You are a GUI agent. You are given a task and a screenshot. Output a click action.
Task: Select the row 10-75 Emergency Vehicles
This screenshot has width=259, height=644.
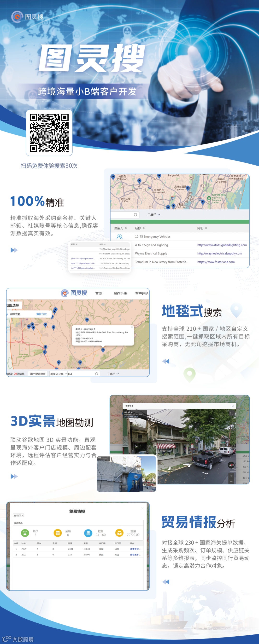[180, 236]
